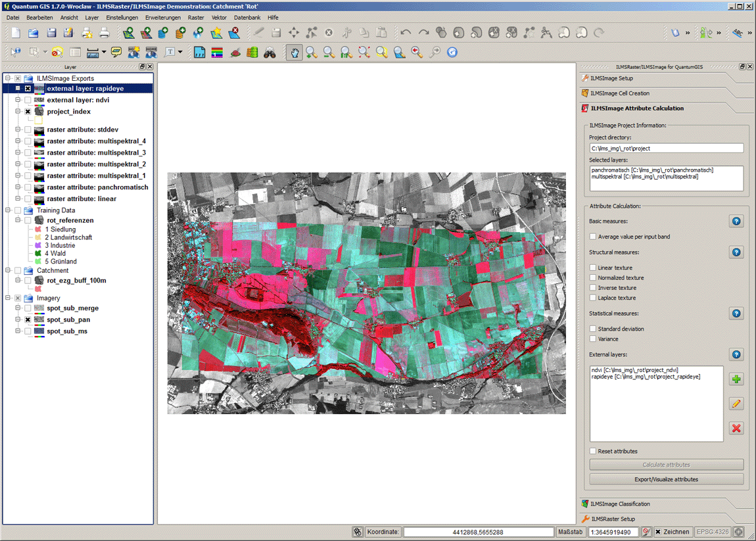Check the Standard deviation option
The image size is (756, 541).
click(x=593, y=329)
